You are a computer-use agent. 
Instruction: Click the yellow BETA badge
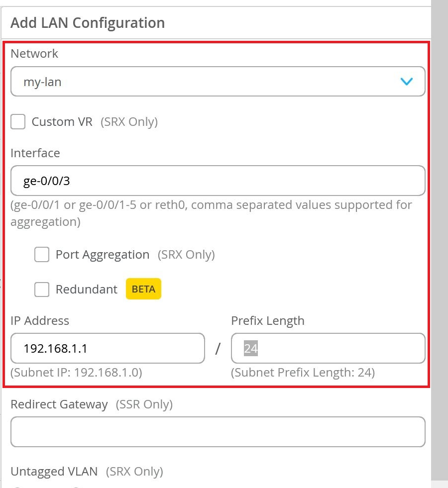point(143,289)
